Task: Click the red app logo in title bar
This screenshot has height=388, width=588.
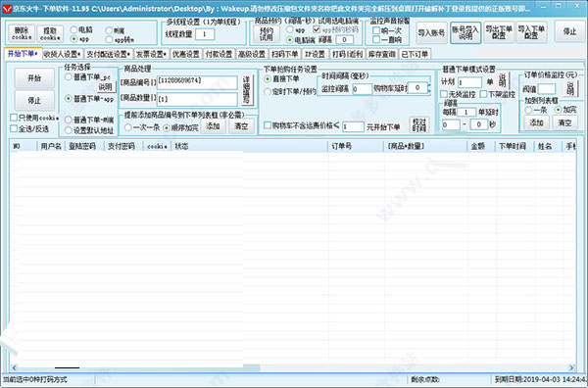Action: pyautogui.click(x=7, y=8)
